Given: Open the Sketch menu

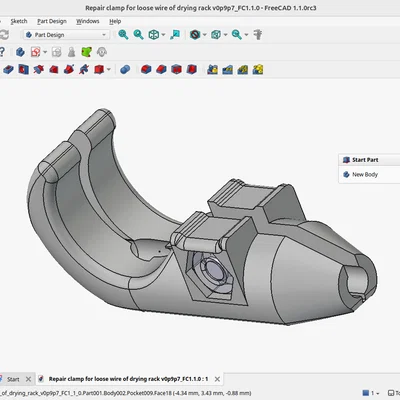Looking at the screenshot, I should pyautogui.click(x=19, y=21).
